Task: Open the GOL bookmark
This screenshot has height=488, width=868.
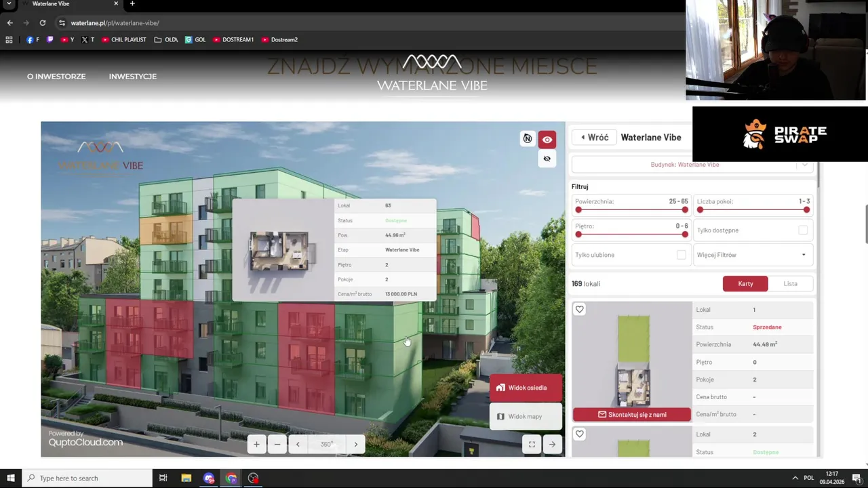Action: 195,40
